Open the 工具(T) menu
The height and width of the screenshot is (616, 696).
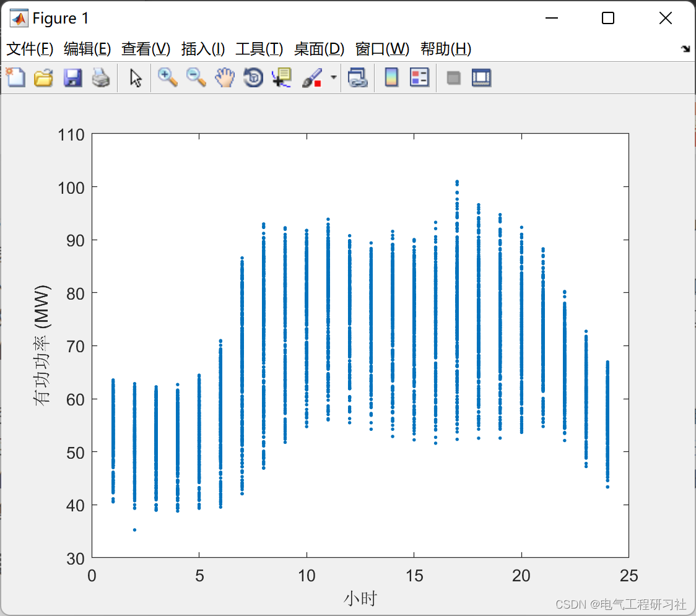tap(259, 49)
